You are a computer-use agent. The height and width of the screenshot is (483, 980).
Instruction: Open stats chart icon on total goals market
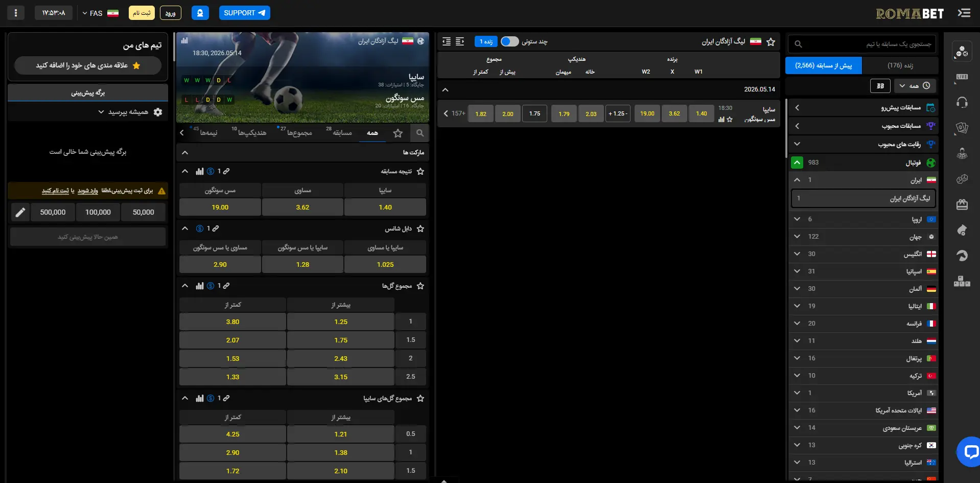(200, 286)
